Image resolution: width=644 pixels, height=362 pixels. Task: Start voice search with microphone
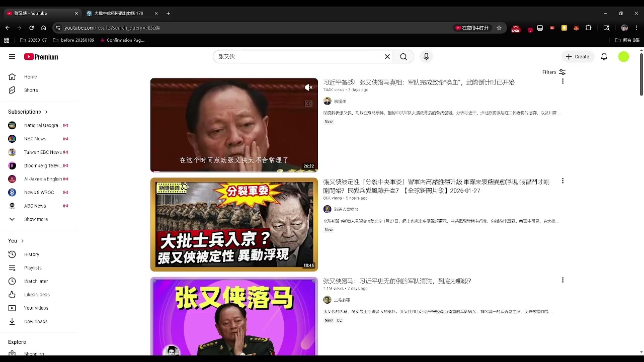coord(426,57)
